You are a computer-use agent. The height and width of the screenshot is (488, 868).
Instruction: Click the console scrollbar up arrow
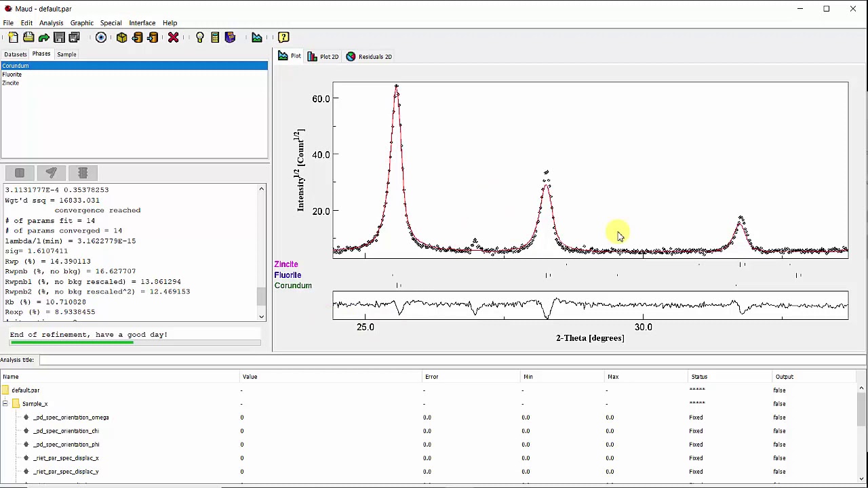coord(262,190)
